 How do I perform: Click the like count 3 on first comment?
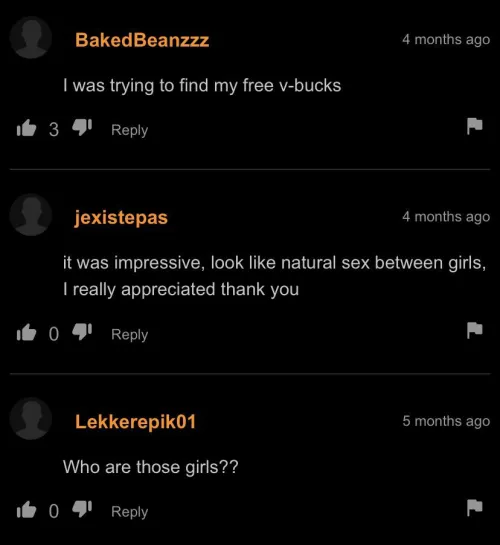click(x=54, y=129)
